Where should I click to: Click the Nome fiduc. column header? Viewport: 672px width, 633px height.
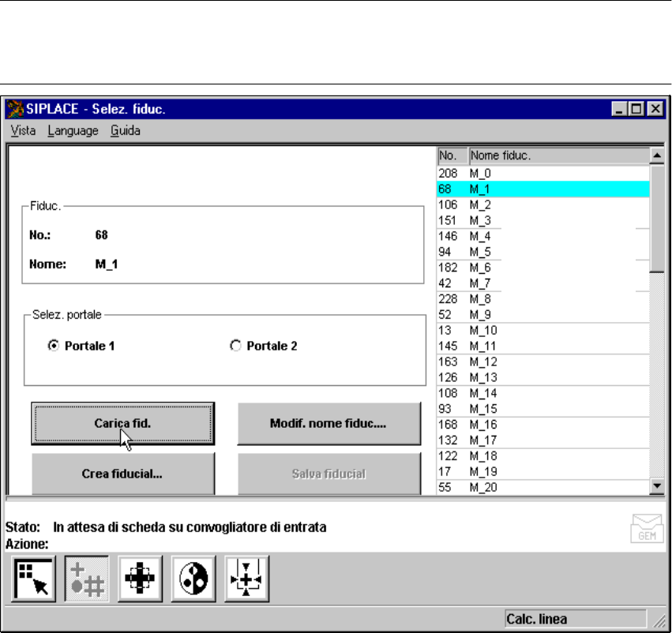557,155
